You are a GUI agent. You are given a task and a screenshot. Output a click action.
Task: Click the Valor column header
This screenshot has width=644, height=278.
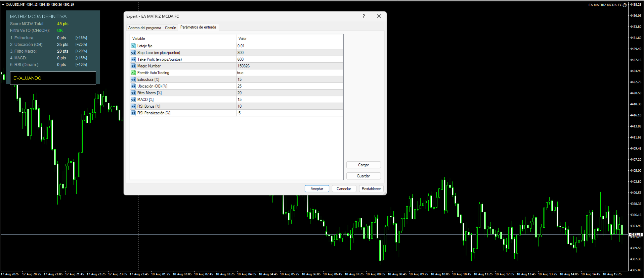coord(290,39)
